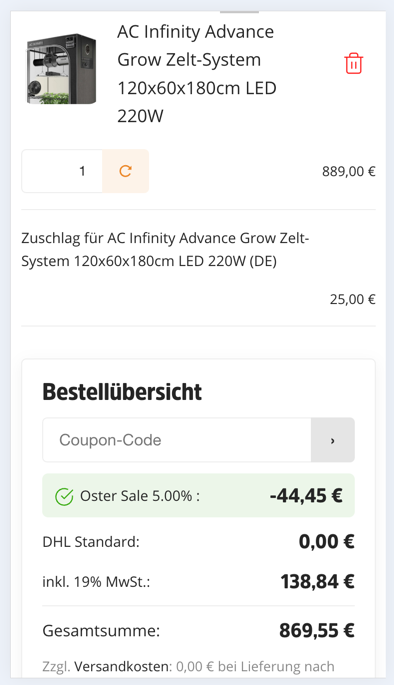Open the AC Infinity Advance Grow Zelt-System title

coord(197,74)
